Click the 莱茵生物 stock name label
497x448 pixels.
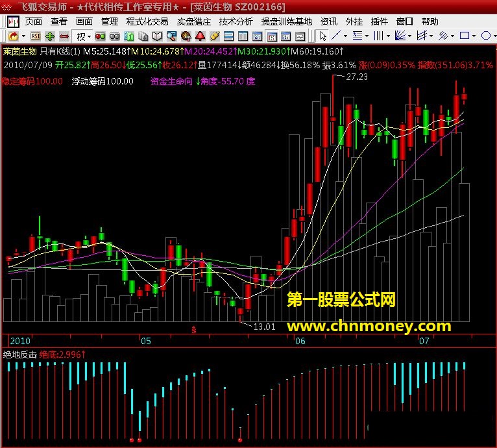(x=20, y=51)
